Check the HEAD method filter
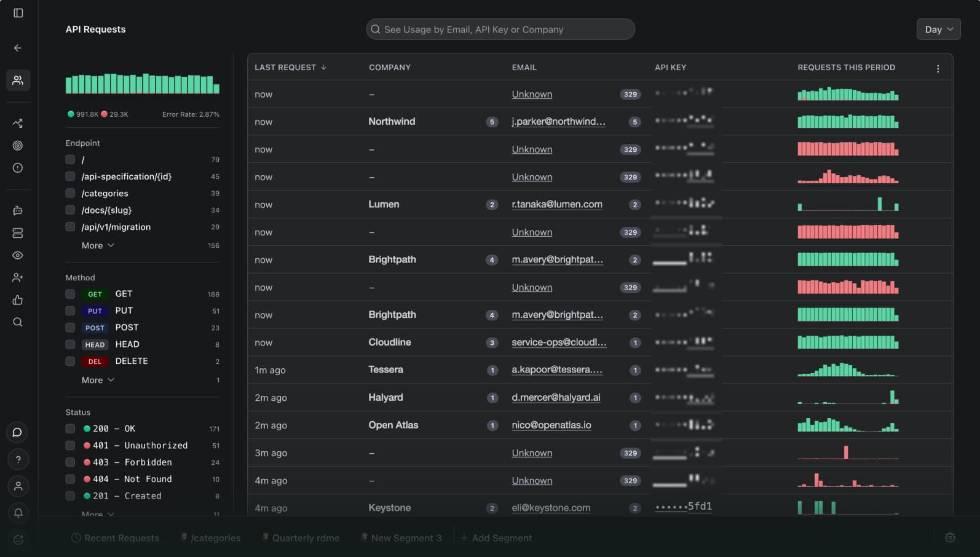The image size is (980, 557). pos(70,344)
